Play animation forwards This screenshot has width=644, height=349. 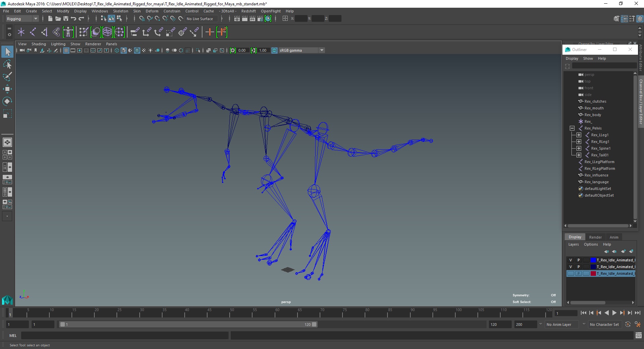point(614,313)
